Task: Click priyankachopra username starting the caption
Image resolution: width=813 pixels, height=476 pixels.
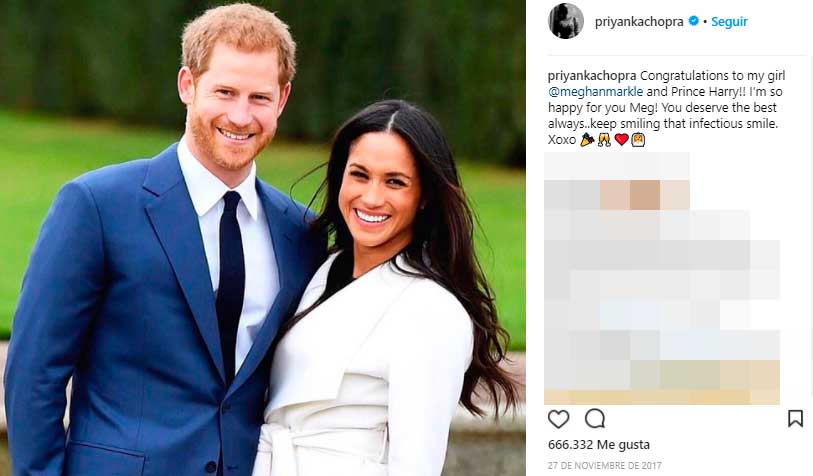Action: click(x=592, y=76)
